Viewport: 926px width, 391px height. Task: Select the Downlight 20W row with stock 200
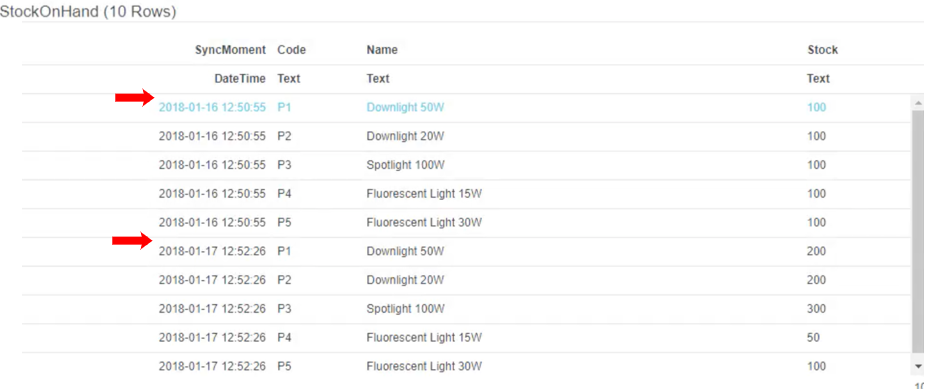[x=468, y=280]
